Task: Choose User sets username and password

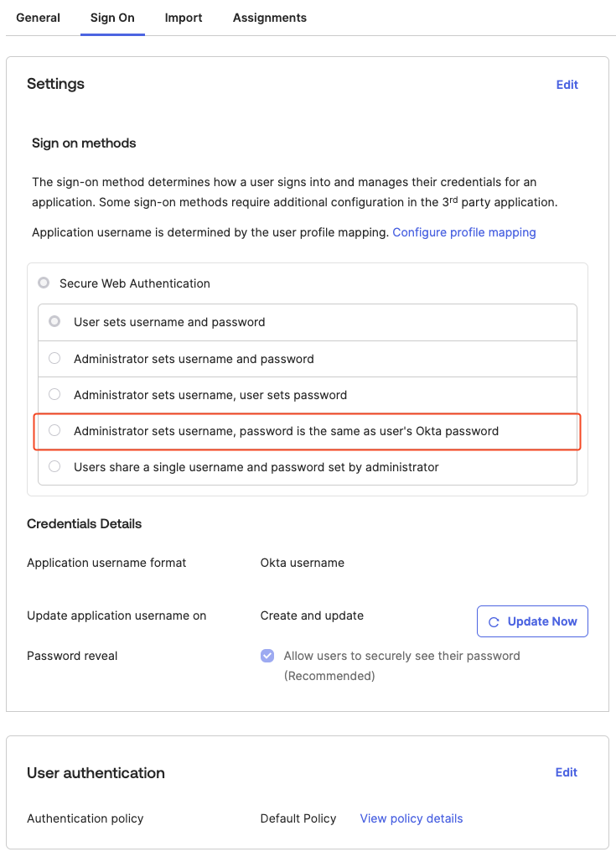Action: pos(54,322)
